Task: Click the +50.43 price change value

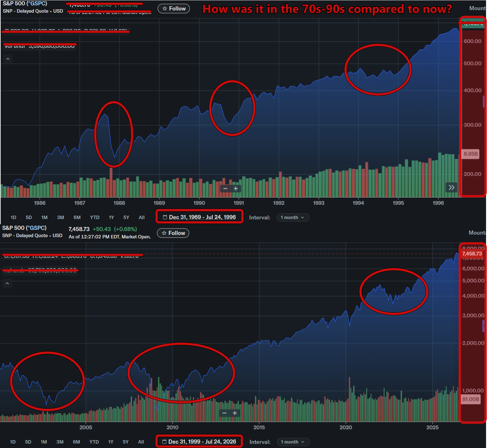Action: coord(102,229)
